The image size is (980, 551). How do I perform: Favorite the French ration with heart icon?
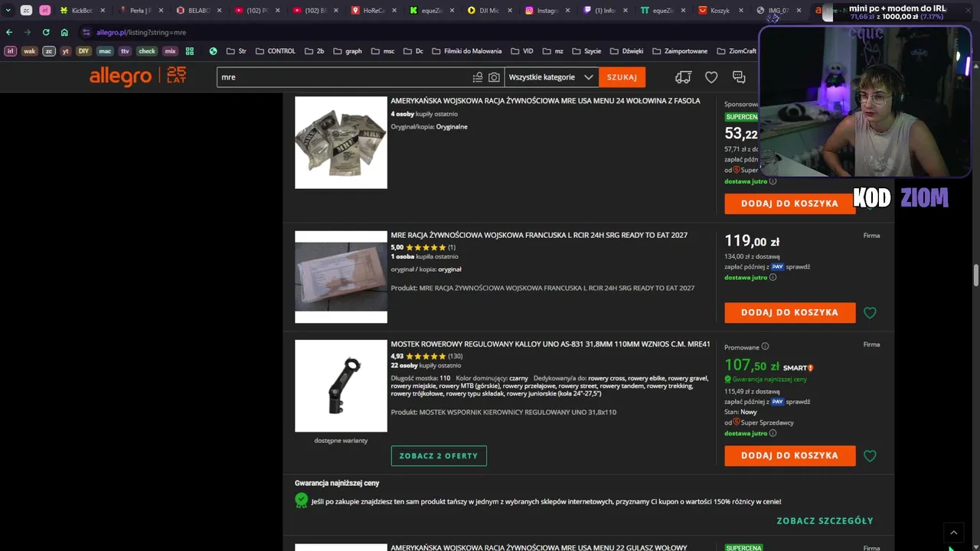coord(870,313)
